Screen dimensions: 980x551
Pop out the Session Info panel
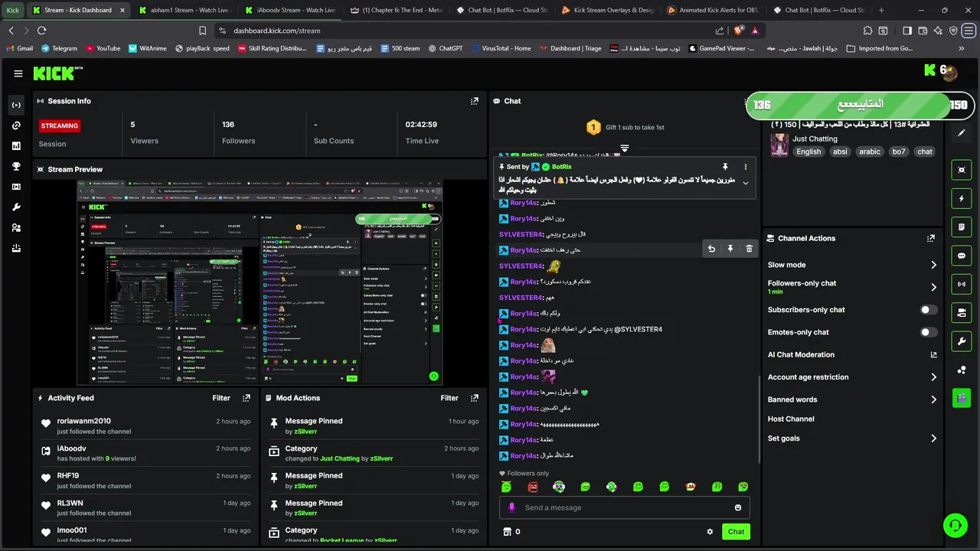[x=475, y=101]
